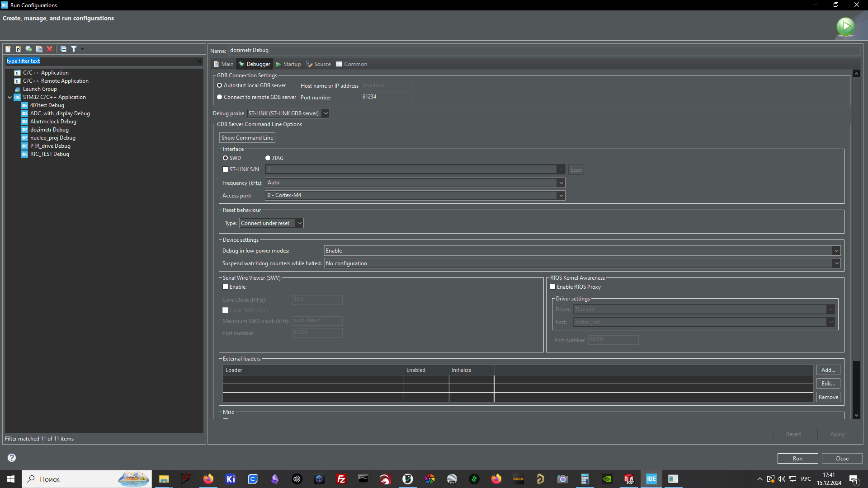Click the New launch configuration icon
This screenshot has height=488, width=868.
(8, 49)
